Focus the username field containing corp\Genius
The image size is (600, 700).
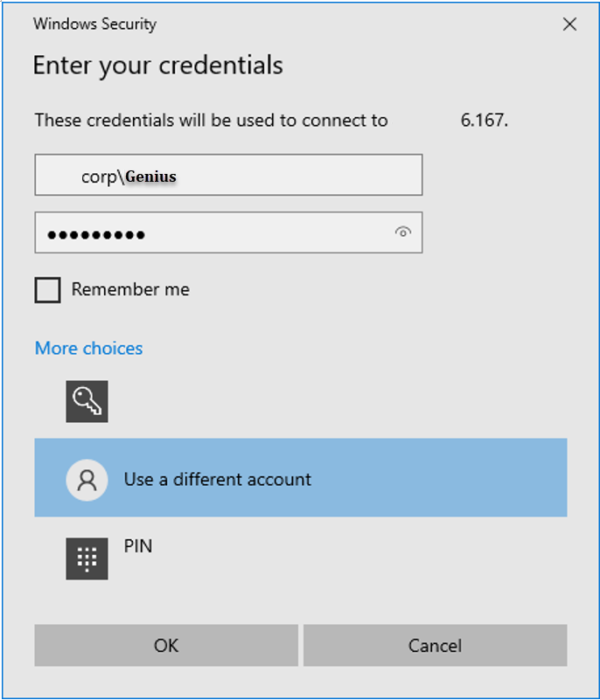(229, 175)
